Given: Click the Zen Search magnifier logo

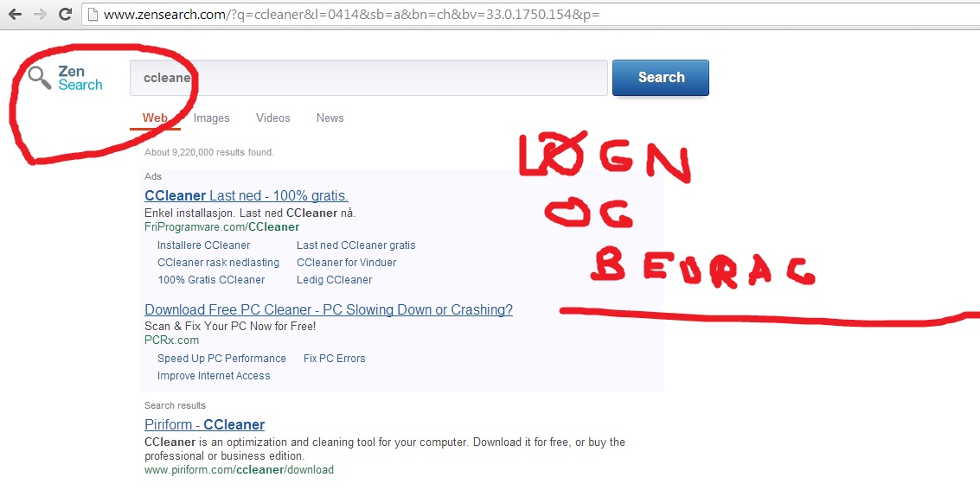Looking at the screenshot, I should point(40,78).
